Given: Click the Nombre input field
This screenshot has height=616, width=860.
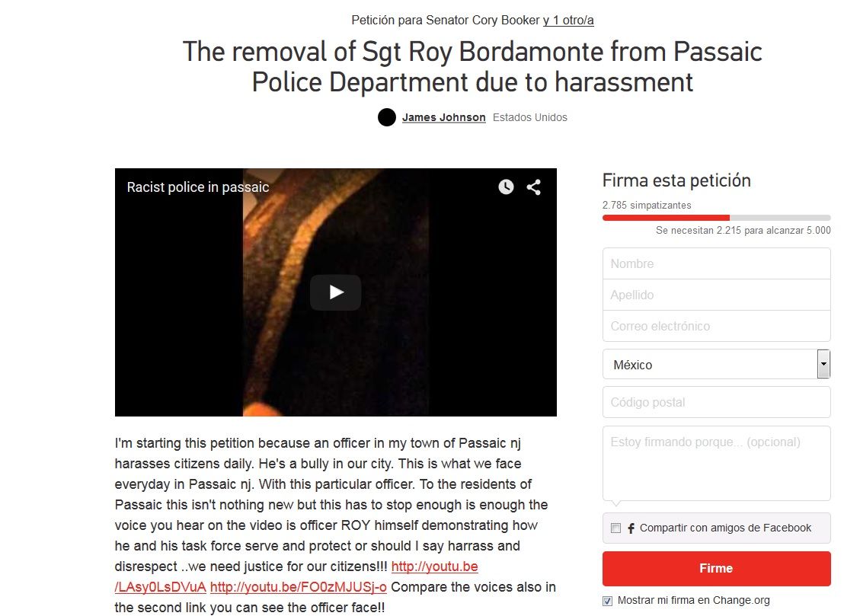Looking at the screenshot, I should click(x=716, y=263).
